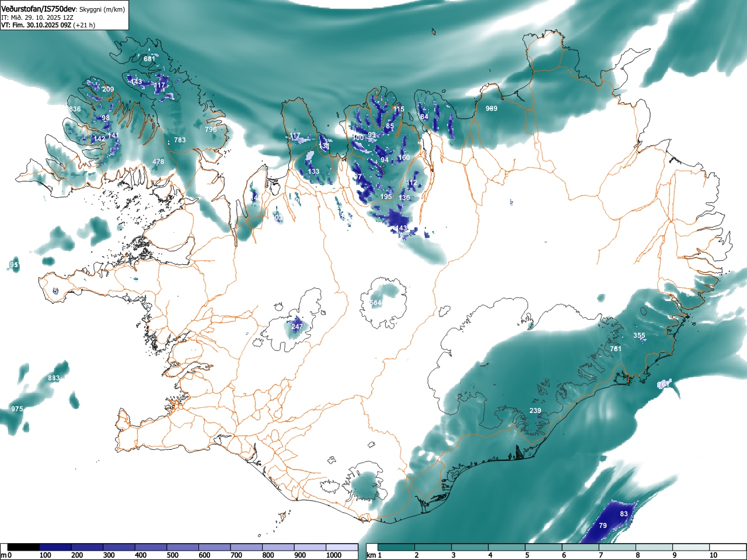Select the 98 visibility value
The height and width of the screenshot is (560, 747).
106,118
